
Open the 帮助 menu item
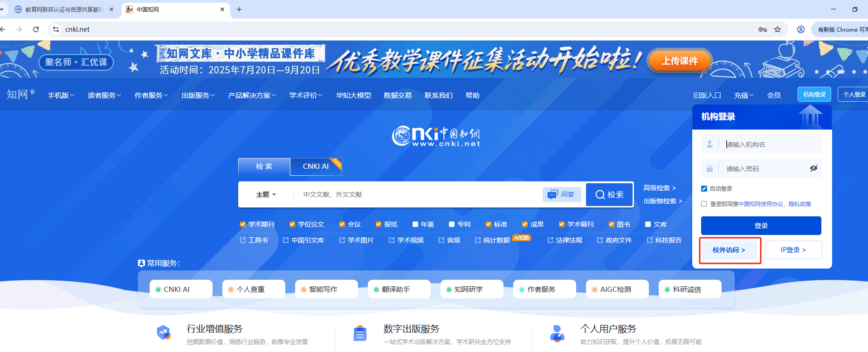point(473,95)
